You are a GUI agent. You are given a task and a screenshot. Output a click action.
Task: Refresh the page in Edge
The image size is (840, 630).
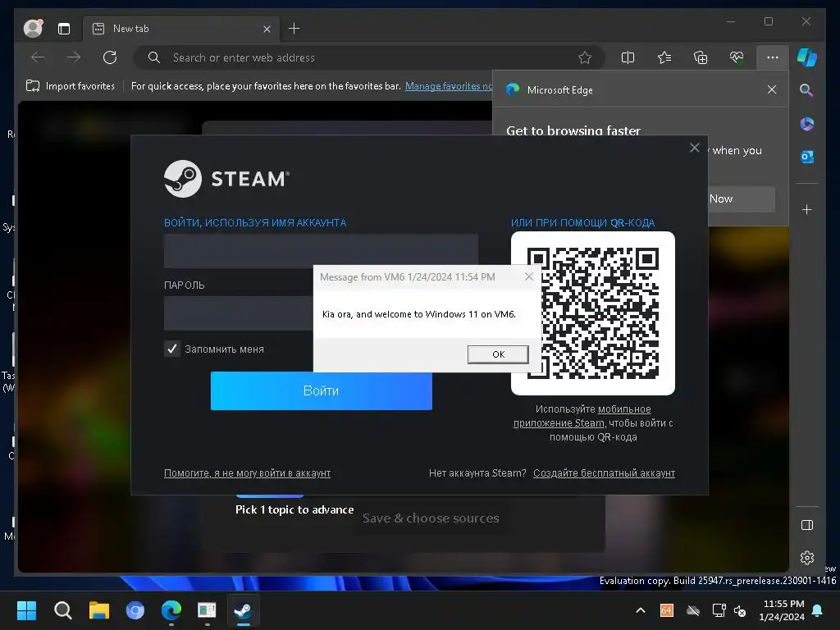(x=110, y=57)
